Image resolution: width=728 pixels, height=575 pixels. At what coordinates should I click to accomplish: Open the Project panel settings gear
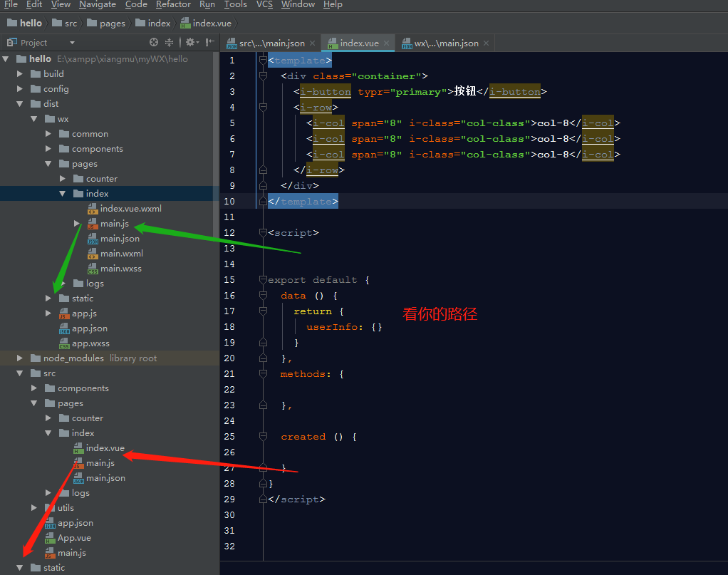click(x=189, y=43)
